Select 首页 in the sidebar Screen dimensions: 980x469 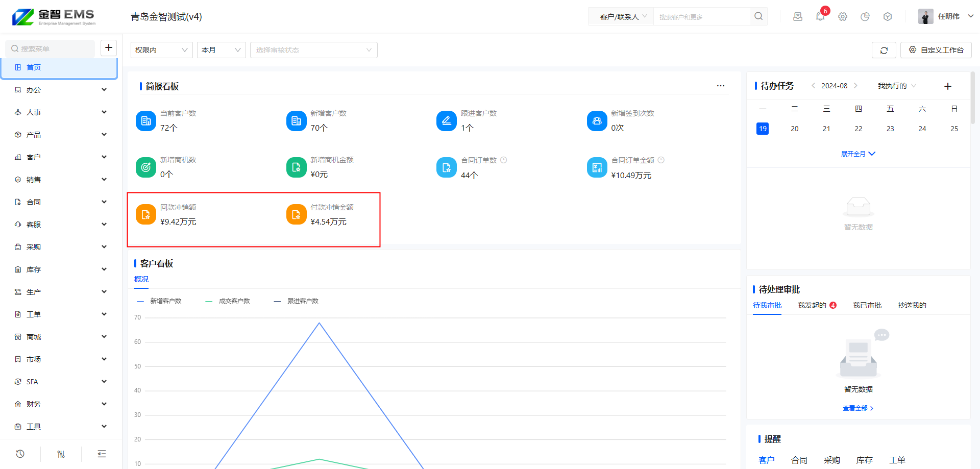coord(59,68)
